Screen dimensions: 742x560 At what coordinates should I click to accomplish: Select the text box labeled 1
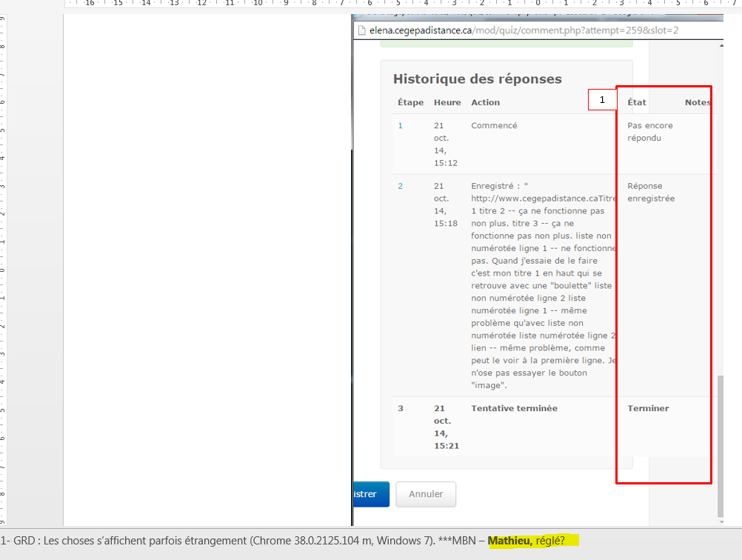pyautogui.click(x=602, y=100)
